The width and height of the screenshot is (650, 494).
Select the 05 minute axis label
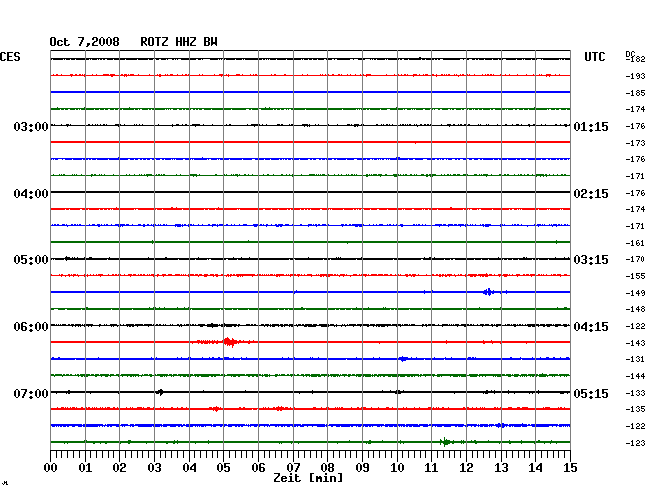coord(223,468)
